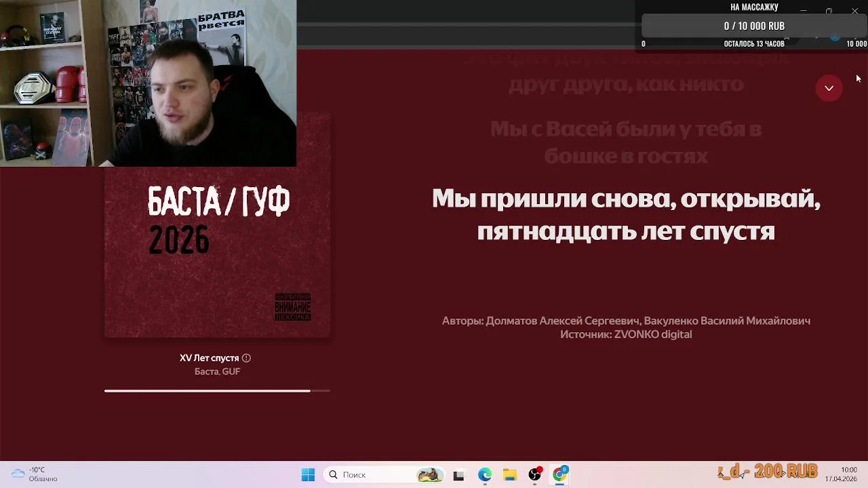Open the clock showing 10:00 17.04.2026

point(841,474)
